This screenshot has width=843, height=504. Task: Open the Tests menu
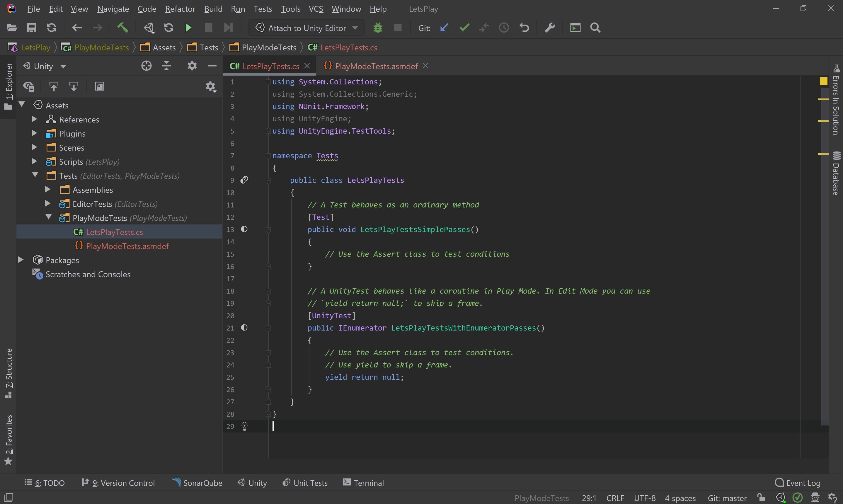click(x=263, y=9)
